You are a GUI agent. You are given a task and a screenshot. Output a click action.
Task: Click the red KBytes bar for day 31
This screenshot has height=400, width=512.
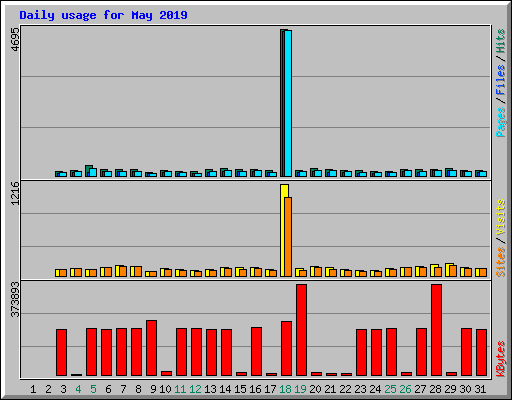pyautogui.click(x=481, y=352)
